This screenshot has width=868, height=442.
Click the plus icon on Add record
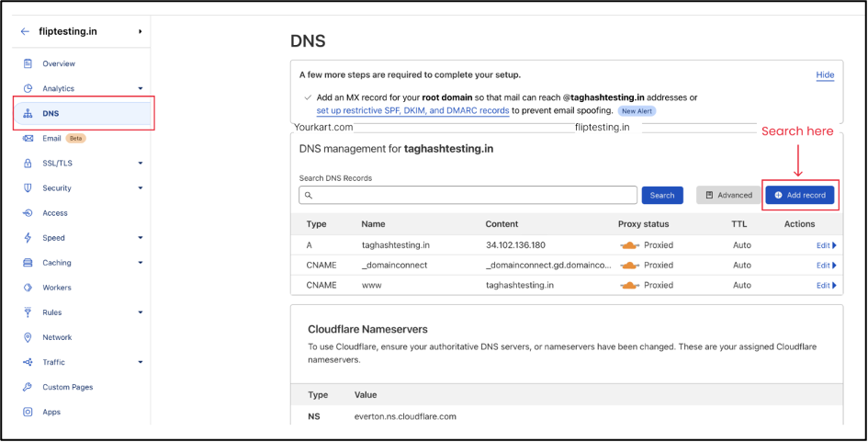(x=778, y=195)
